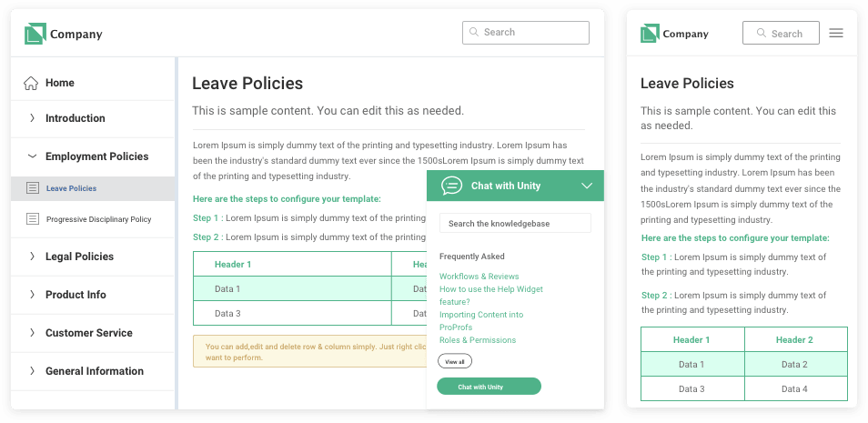Image resolution: width=868 pixels, height=423 pixels.
Task: Collapse the Chat with Unity widget chevron
Action: click(x=588, y=186)
